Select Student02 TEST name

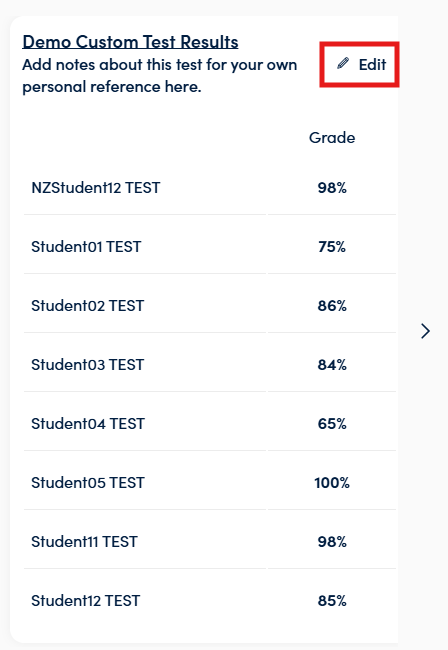tap(87, 306)
